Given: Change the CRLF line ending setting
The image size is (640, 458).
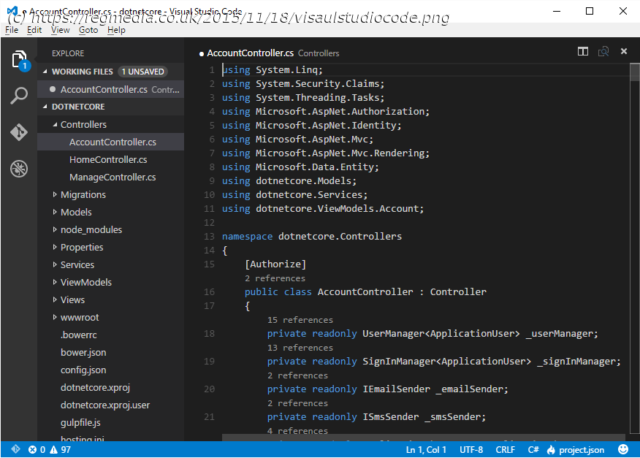Looking at the screenshot, I should click(x=505, y=449).
